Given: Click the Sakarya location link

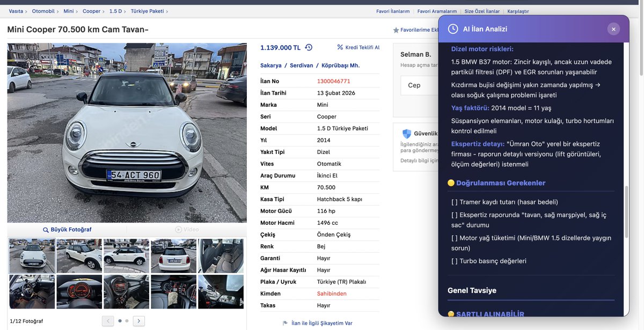Looking at the screenshot, I should tap(271, 65).
